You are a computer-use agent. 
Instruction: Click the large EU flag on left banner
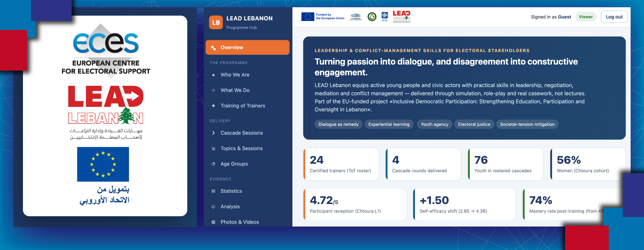pos(103,165)
